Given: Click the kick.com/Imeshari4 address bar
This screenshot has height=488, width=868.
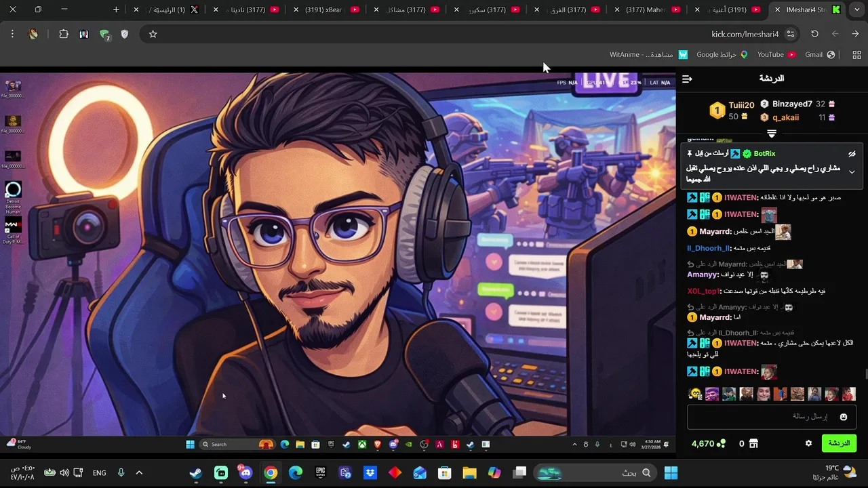Looking at the screenshot, I should point(745,34).
